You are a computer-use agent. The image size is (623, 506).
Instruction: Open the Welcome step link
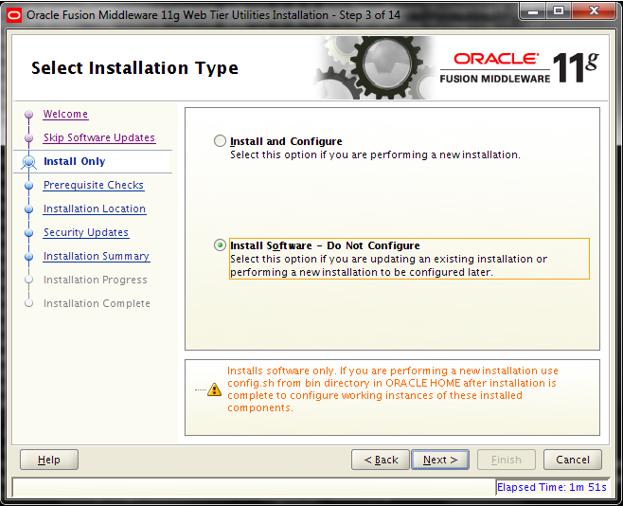click(x=66, y=114)
